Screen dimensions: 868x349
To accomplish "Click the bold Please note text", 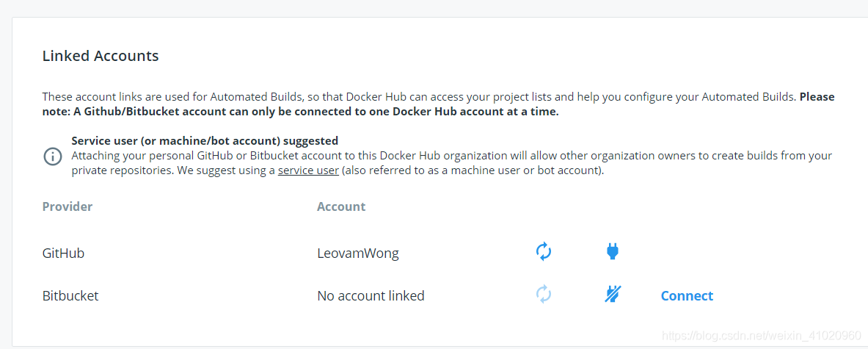I will (x=817, y=97).
